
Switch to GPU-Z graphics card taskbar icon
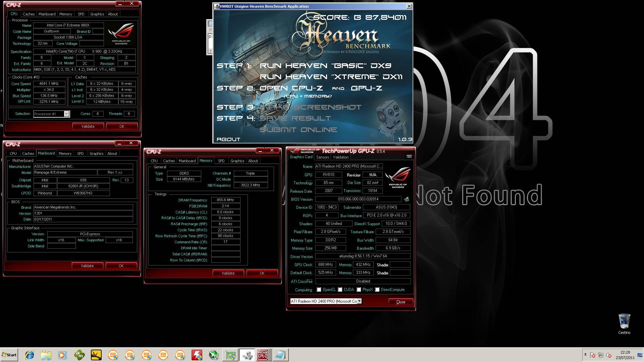tap(230, 355)
